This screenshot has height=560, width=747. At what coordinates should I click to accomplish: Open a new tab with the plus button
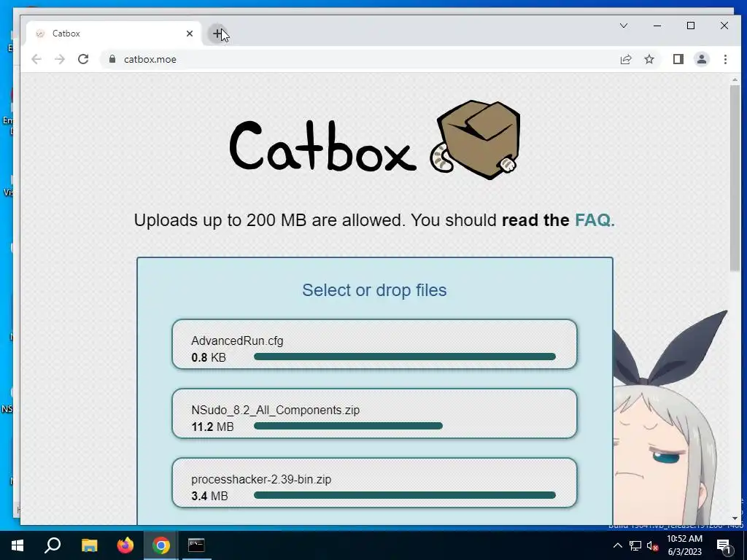click(217, 34)
